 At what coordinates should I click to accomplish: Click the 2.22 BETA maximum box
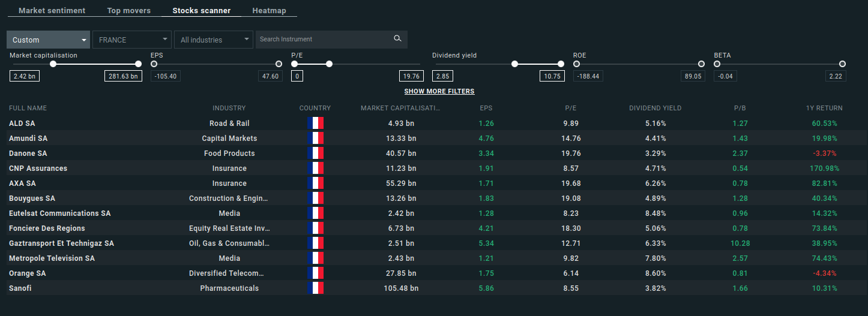(x=835, y=76)
